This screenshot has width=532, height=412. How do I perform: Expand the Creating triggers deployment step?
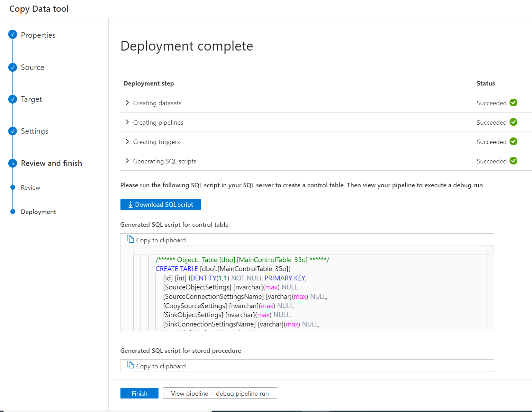[127, 142]
